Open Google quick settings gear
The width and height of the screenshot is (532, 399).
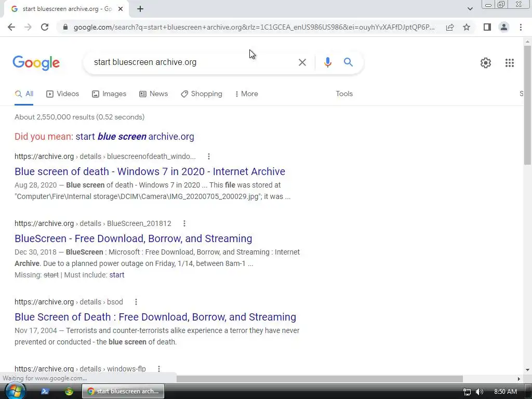pos(486,63)
